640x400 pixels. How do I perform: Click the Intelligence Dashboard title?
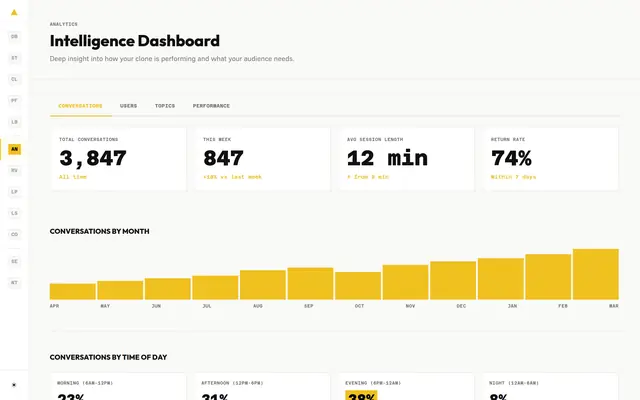[135, 41]
